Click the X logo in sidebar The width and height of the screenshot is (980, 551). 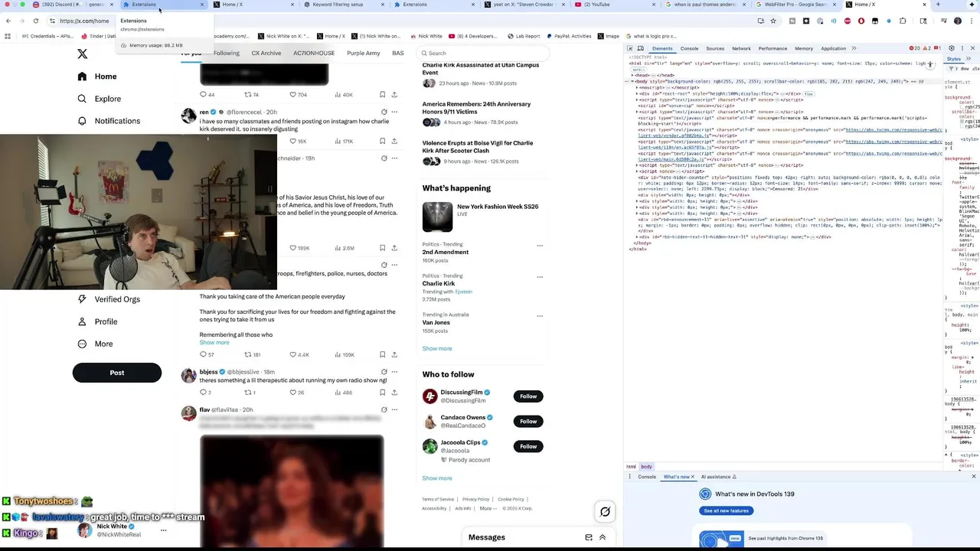[82, 54]
